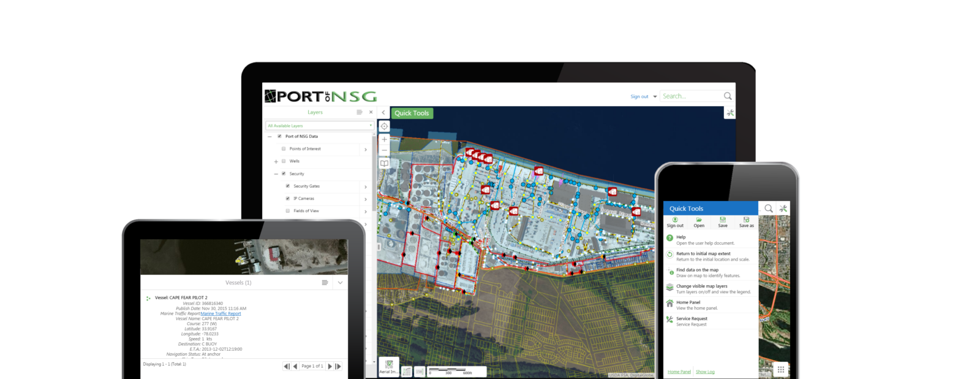
Task: Uncheck the Security Gates layer
Action: (288, 186)
